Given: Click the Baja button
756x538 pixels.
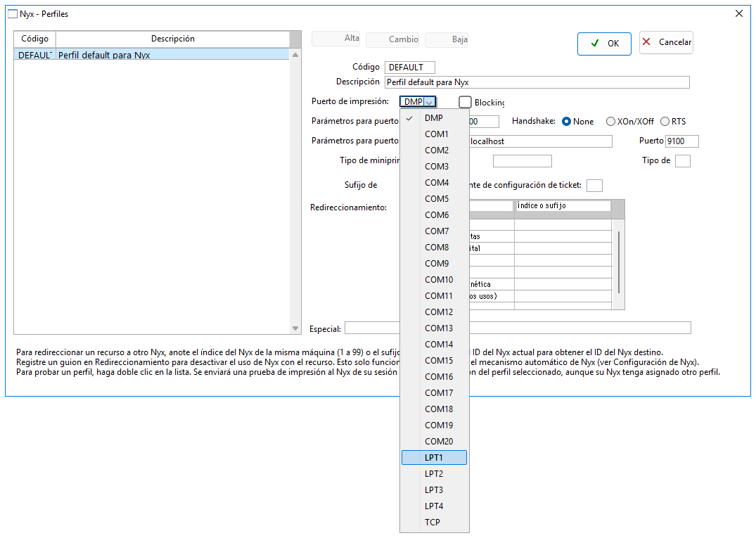Looking at the screenshot, I should pyautogui.click(x=447, y=39).
